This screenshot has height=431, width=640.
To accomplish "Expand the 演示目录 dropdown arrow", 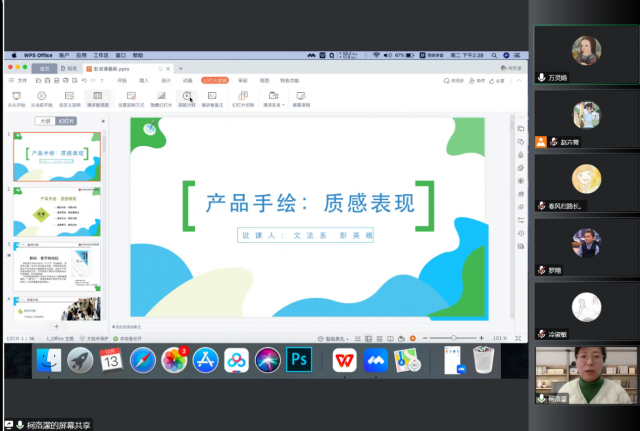I will pyautogui.click(x=284, y=103).
